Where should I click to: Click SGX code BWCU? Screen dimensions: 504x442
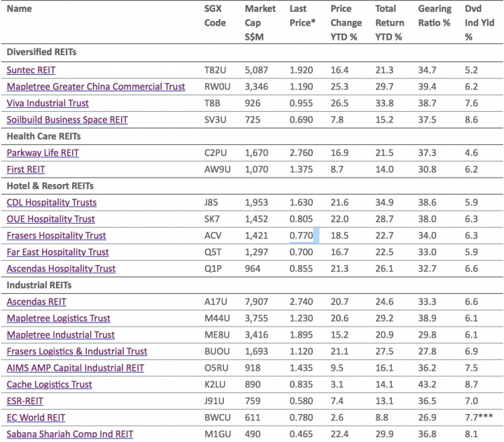pyautogui.click(x=217, y=418)
